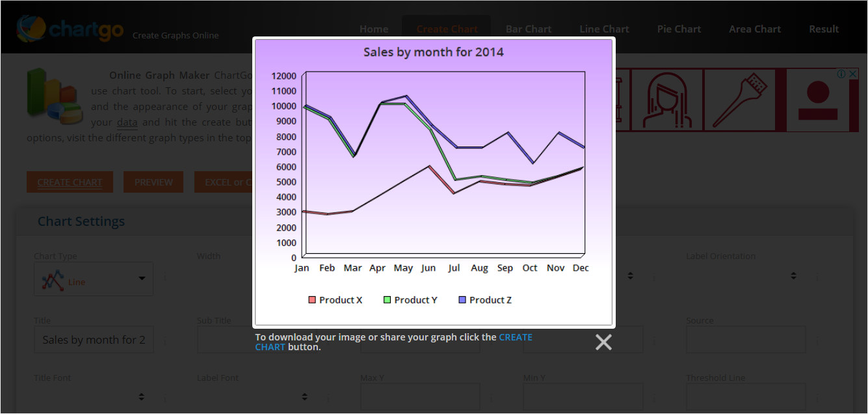The image size is (868, 414).
Task: Click the chart title Sales by month for 2014
Action: (x=434, y=52)
